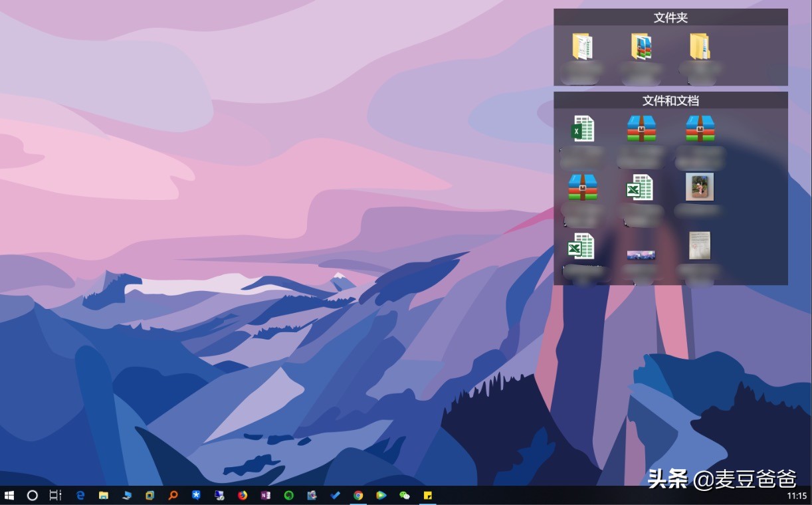Select the scanned document image thumbnail

click(x=700, y=245)
